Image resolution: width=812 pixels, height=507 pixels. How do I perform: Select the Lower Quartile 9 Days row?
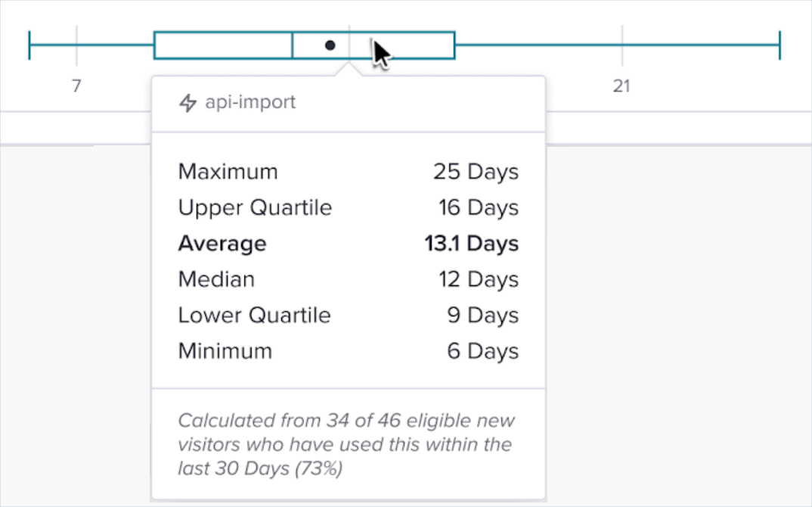348,315
